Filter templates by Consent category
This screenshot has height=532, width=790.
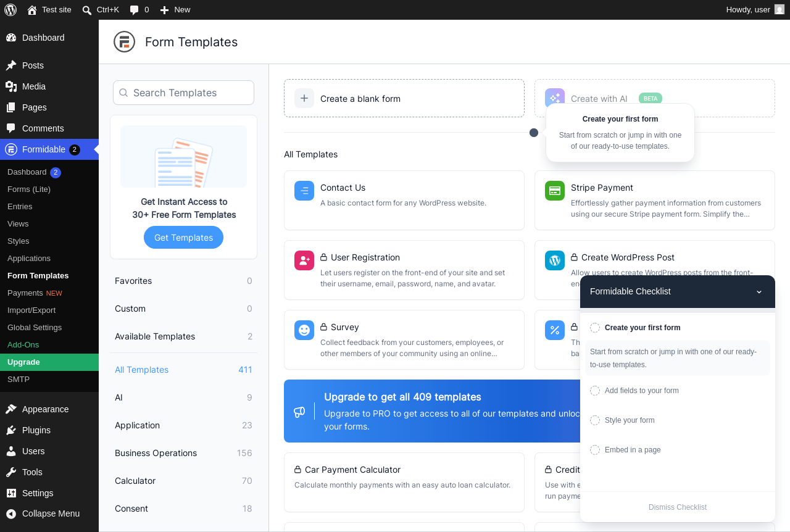tap(183, 509)
